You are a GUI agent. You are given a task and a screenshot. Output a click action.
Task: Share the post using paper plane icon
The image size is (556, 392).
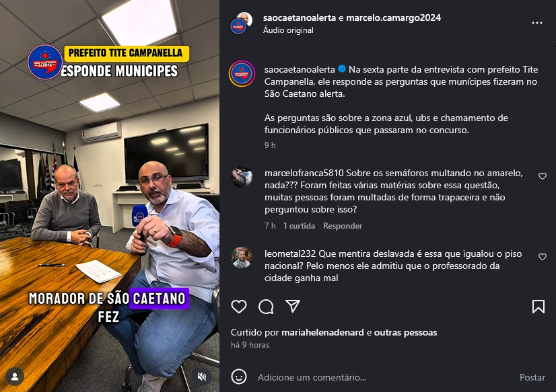[x=293, y=306]
